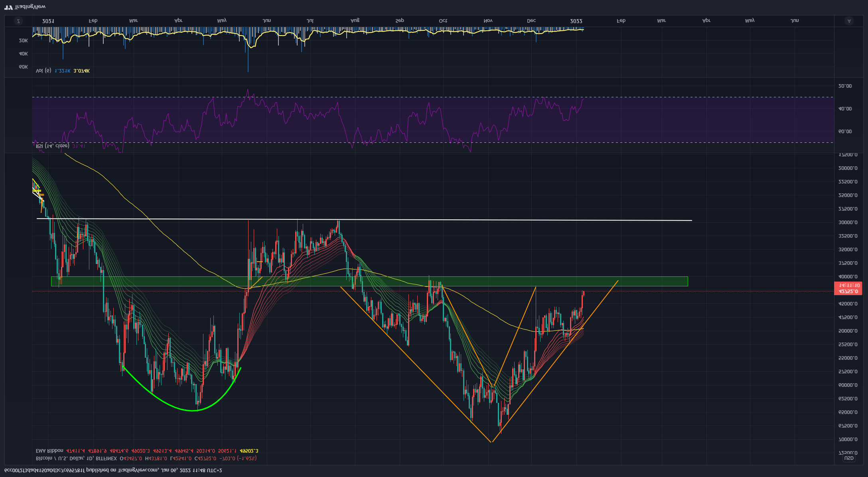Click the circular A auto-scale button
This screenshot has width=868, height=477.
pos(849,21)
